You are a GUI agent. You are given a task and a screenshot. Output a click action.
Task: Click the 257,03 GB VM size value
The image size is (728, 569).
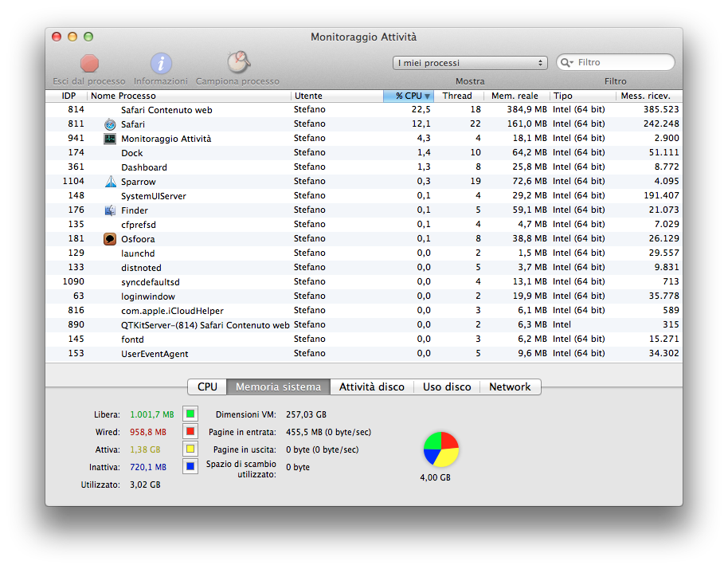[x=306, y=414]
